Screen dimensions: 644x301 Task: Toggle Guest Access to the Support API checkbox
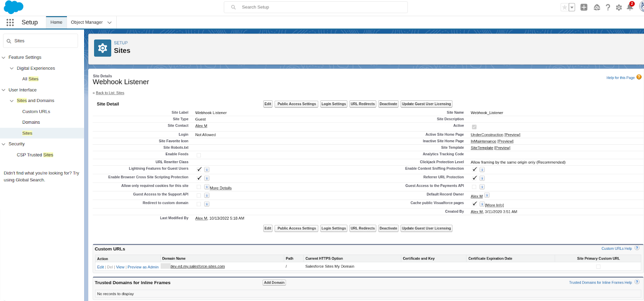(199, 195)
